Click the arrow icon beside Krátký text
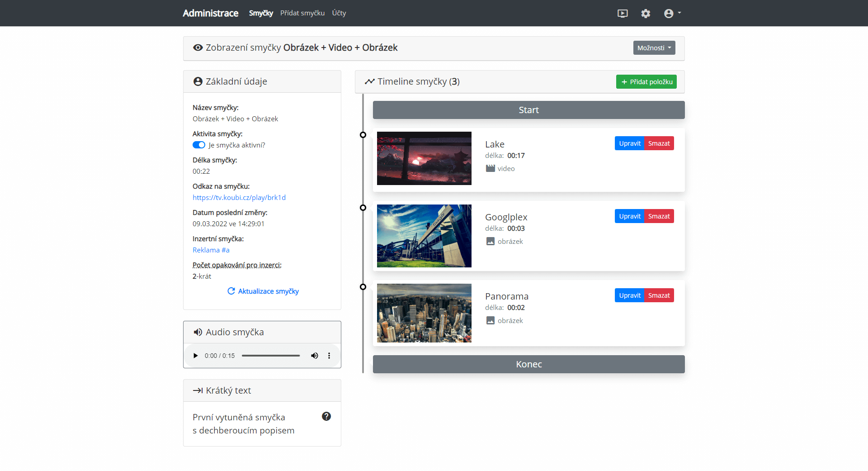868x471 pixels. pos(198,390)
